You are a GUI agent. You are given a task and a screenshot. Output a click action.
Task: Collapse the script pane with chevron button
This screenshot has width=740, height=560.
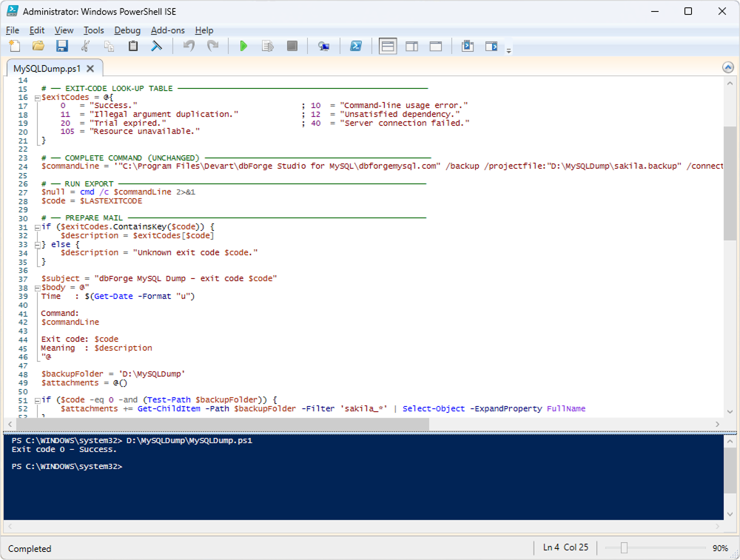point(728,68)
